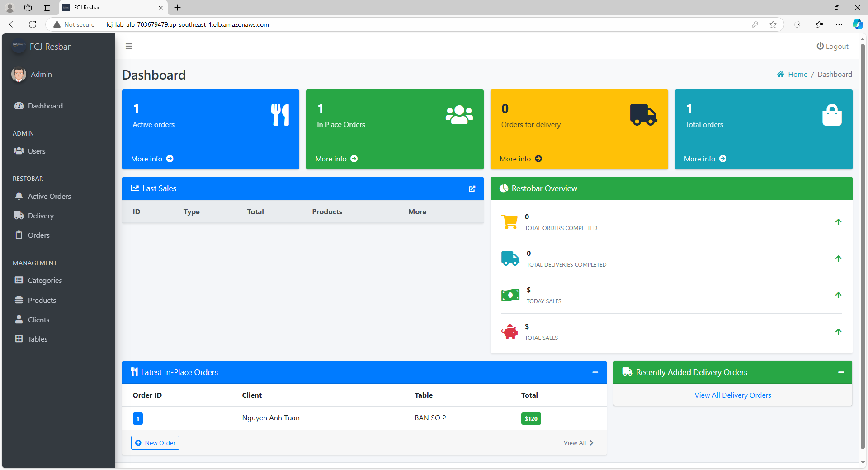
Task: Click the up arrow beside Total Sales
Action: point(838,332)
